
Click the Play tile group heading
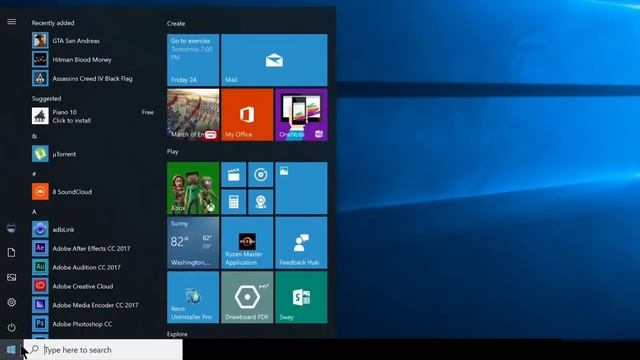click(173, 151)
